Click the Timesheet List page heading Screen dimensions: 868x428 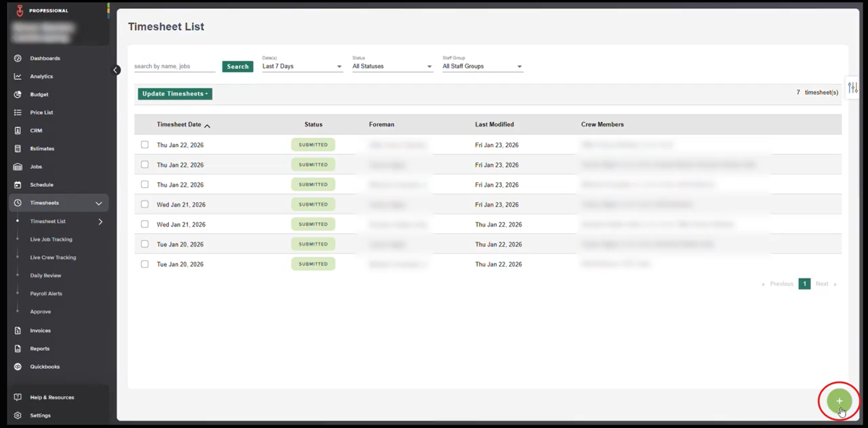[166, 27]
